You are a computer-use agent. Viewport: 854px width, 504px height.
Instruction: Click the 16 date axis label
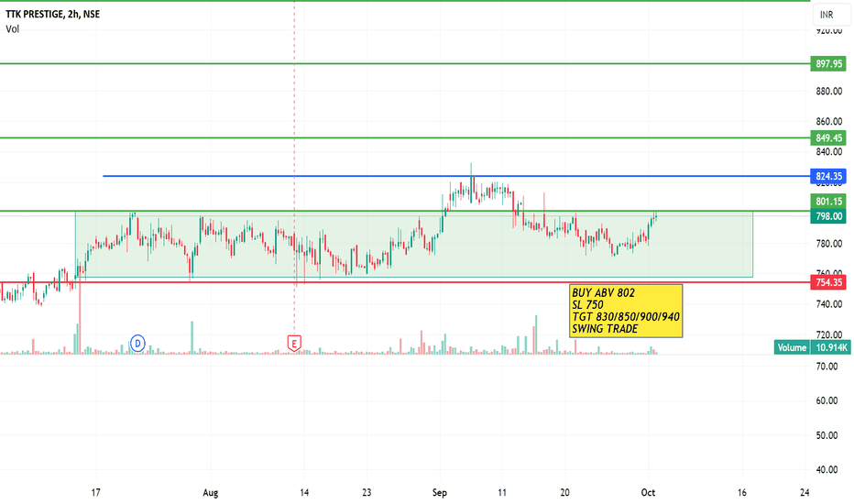pyautogui.click(x=742, y=493)
